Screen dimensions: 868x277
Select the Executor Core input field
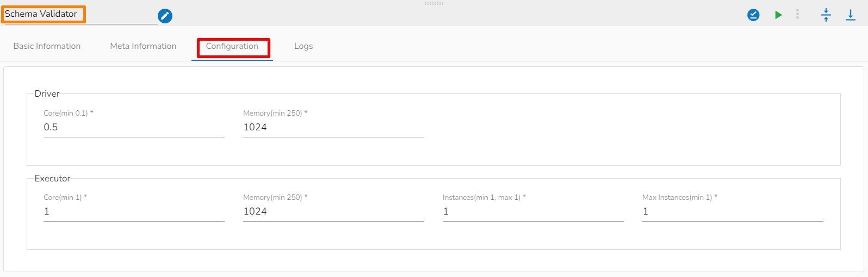click(134, 212)
